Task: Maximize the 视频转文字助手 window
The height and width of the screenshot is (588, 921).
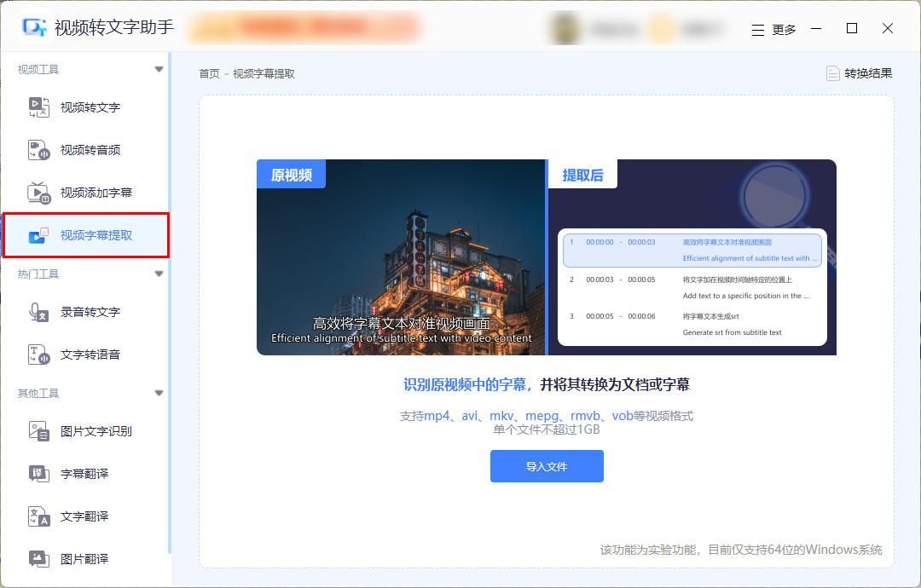Action: 852,28
